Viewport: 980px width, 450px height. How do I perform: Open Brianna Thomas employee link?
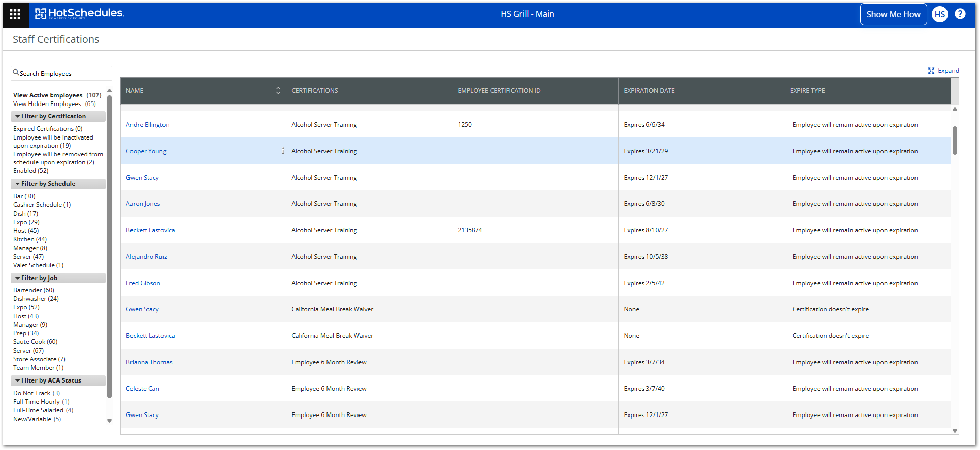(149, 362)
